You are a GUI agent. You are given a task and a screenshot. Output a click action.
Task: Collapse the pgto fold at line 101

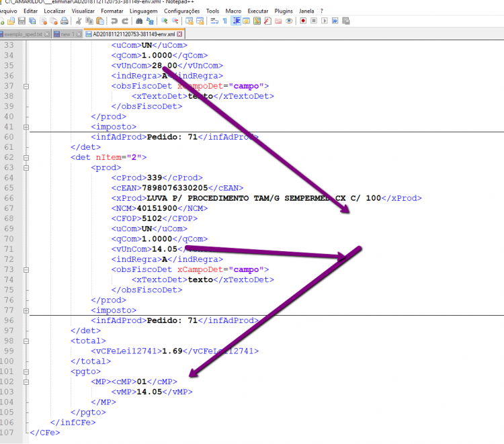(x=26, y=371)
